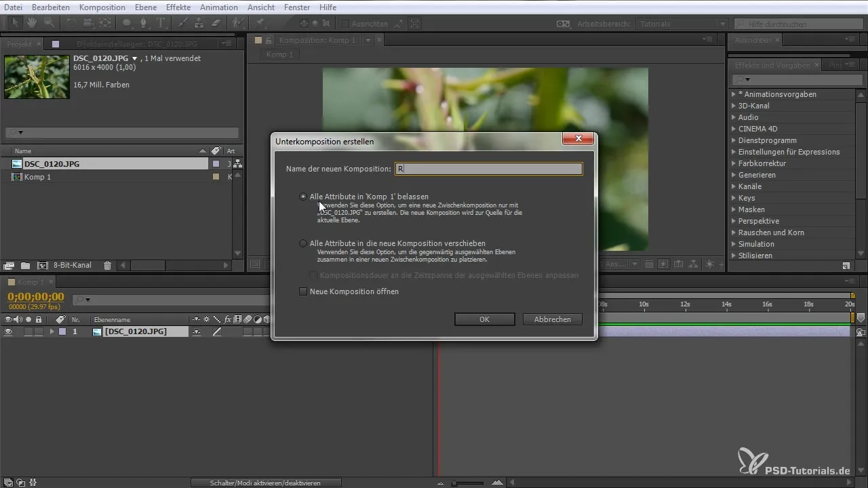Select the Eraser tool
Image resolution: width=868 pixels, height=488 pixels.
point(216,23)
